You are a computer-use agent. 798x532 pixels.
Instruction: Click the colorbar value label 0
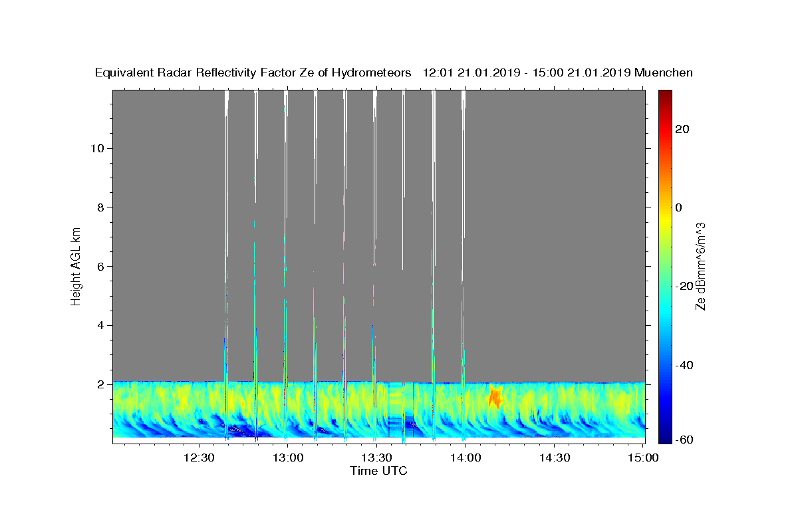coord(678,207)
